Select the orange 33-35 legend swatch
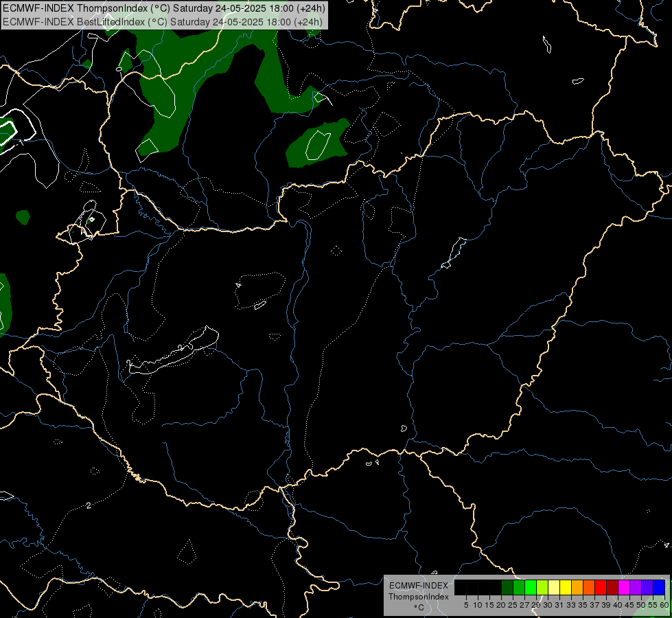The image size is (672, 618). click(x=577, y=587)
